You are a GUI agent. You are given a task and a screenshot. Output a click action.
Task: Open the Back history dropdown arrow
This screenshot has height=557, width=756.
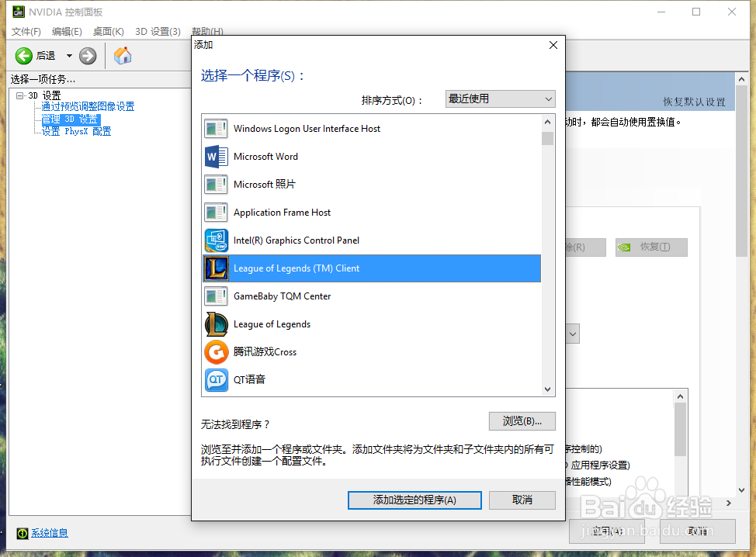tap(69, 56)
